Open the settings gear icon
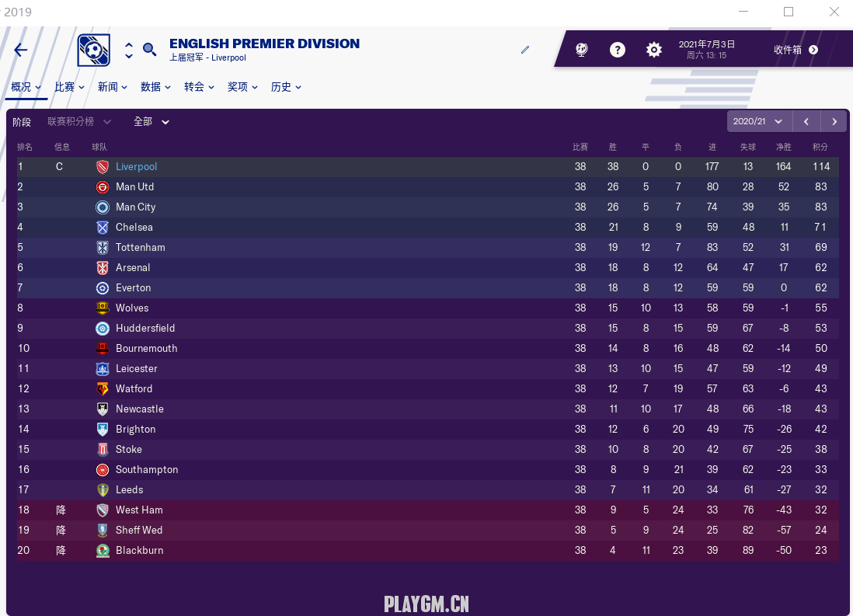Image resolution: width=853 pixels, height=616 pixels. point(654,50)
